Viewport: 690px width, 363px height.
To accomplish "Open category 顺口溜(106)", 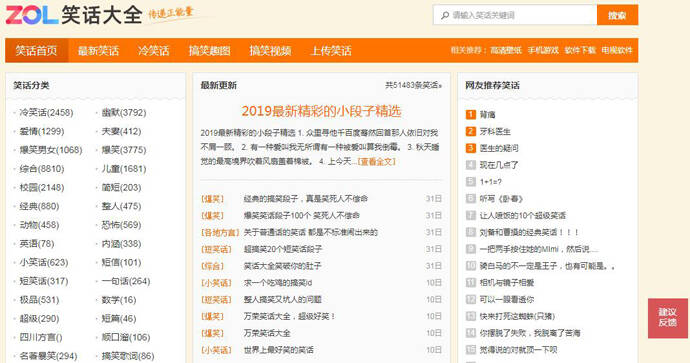I will click(x=126, y=337).
